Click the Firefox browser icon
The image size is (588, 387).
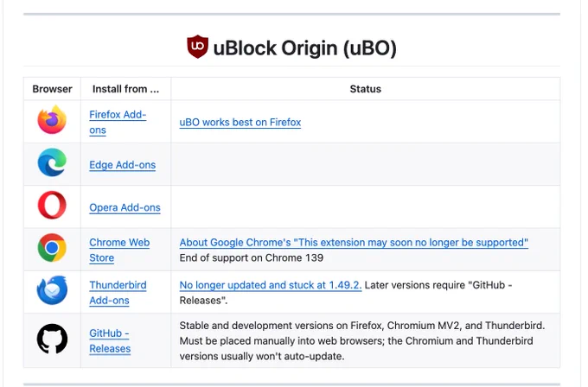[52, 120]
